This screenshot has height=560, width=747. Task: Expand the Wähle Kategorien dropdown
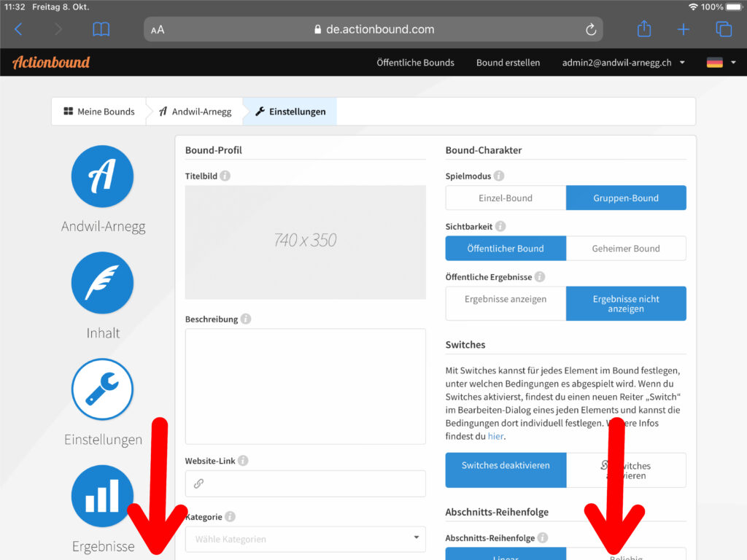(x=305, y=539)
